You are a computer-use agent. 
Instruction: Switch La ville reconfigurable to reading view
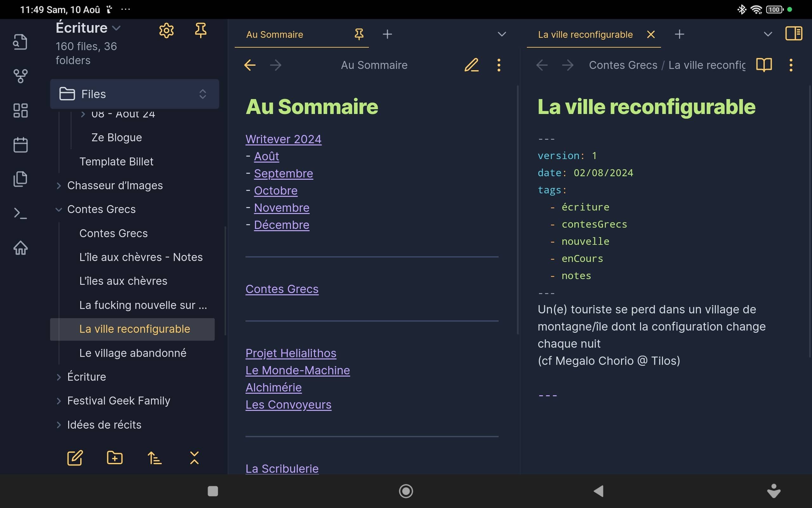(764, 65)
